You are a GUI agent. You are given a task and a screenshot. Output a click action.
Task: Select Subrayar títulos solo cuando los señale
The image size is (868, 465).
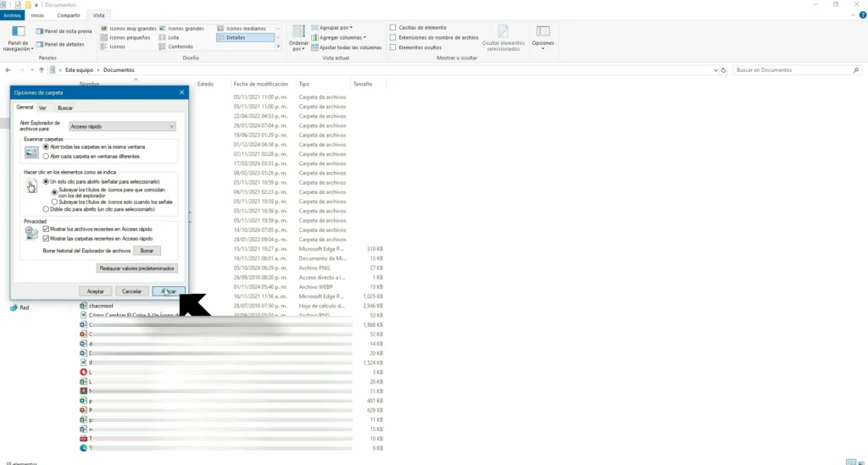[54, 202]
